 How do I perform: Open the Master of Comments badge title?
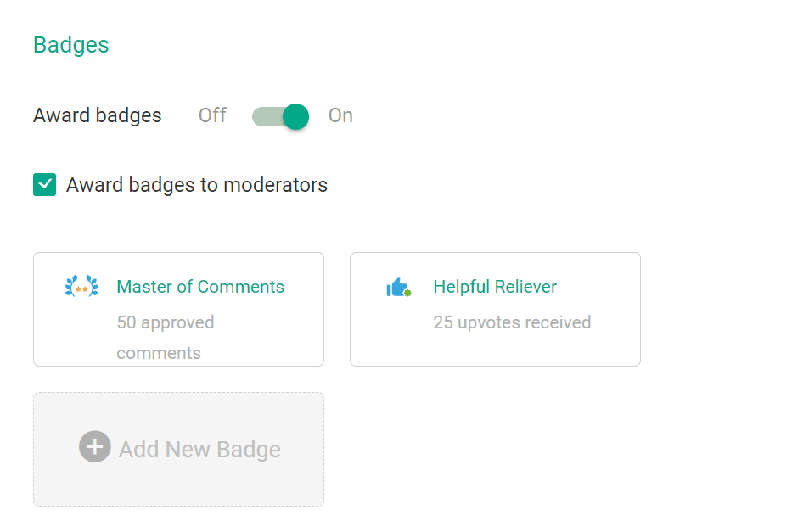tap(200, 287)
